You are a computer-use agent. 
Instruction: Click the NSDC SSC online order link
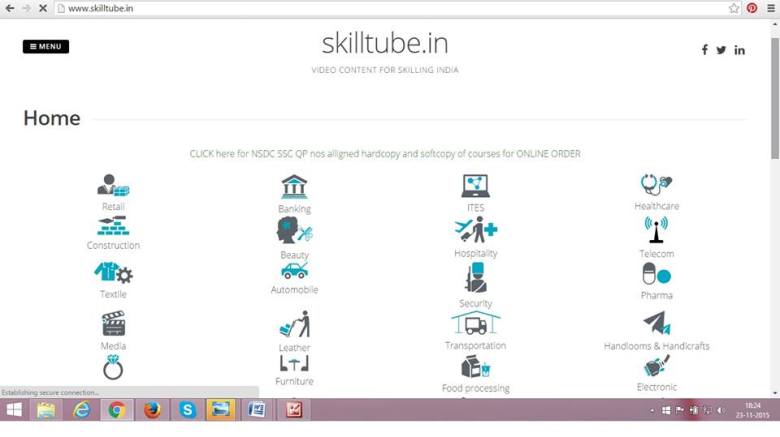point(385,154)
